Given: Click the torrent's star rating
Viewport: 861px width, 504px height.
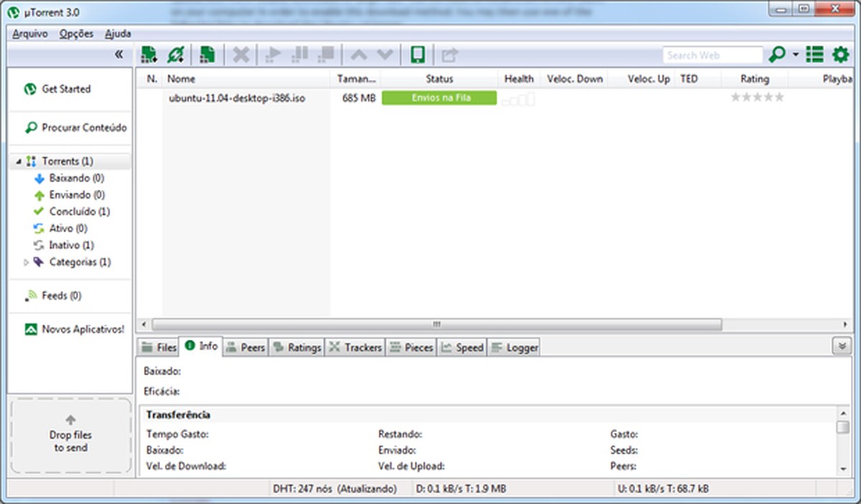Looking at the screenshot, I should (757, 98).
